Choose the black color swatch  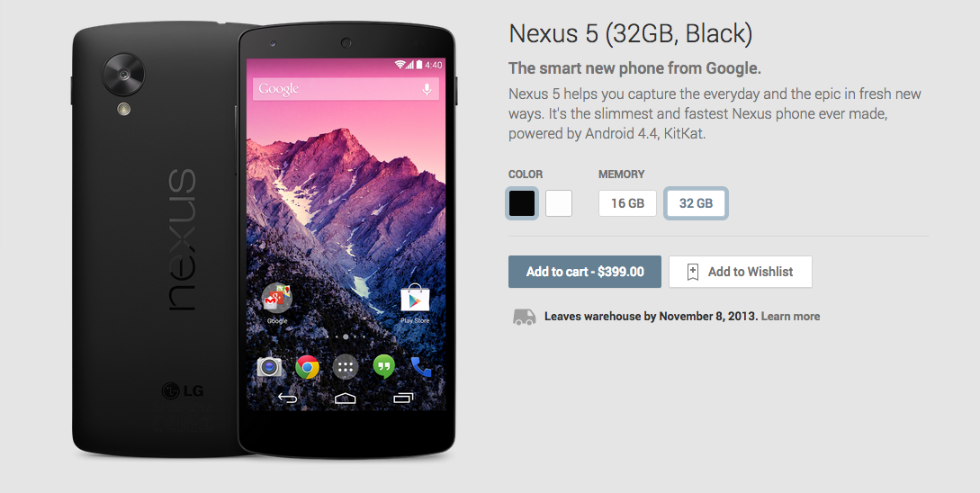coord(522,203)
